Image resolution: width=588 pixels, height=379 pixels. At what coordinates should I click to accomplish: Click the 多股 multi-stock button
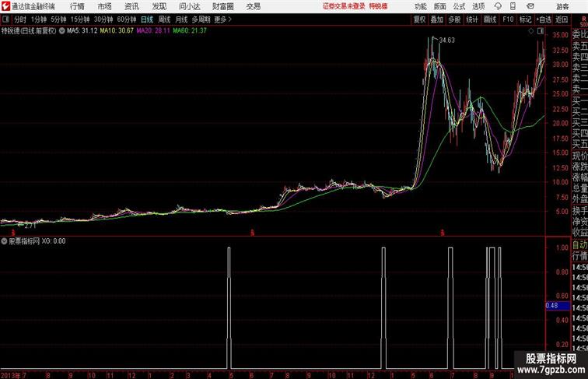[x=454, y=19]
